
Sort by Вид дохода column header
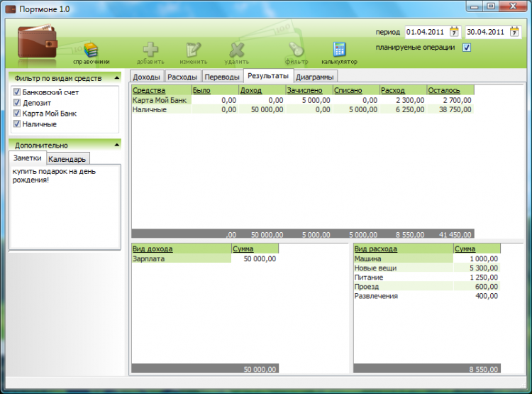coord(182,248)
